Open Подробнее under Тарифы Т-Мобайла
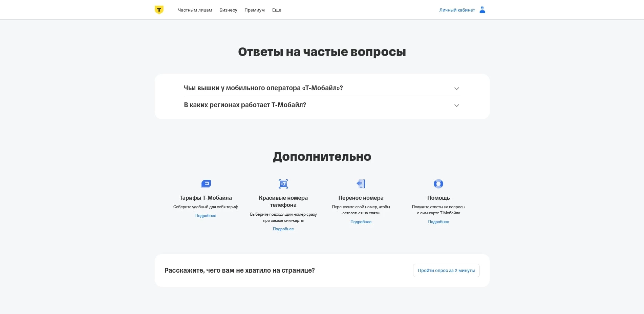 pos(206,215)
